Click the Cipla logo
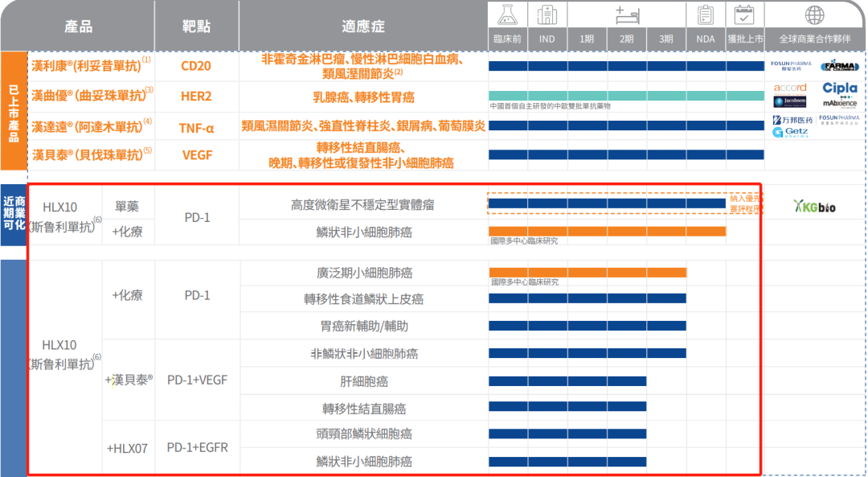868x477 pixels. [840, 88]
